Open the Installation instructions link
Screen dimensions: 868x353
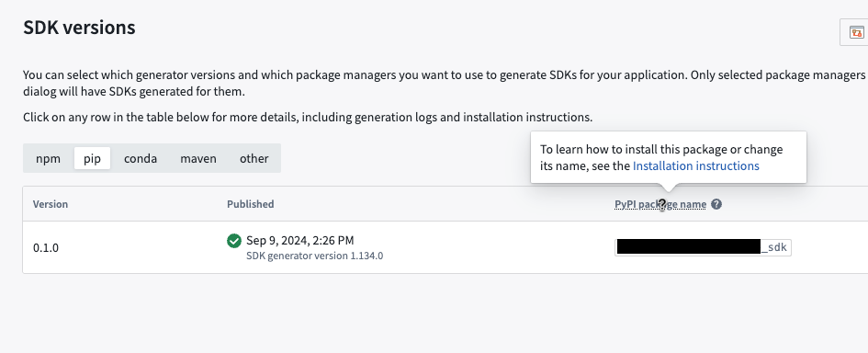click(x=696, y=165)
